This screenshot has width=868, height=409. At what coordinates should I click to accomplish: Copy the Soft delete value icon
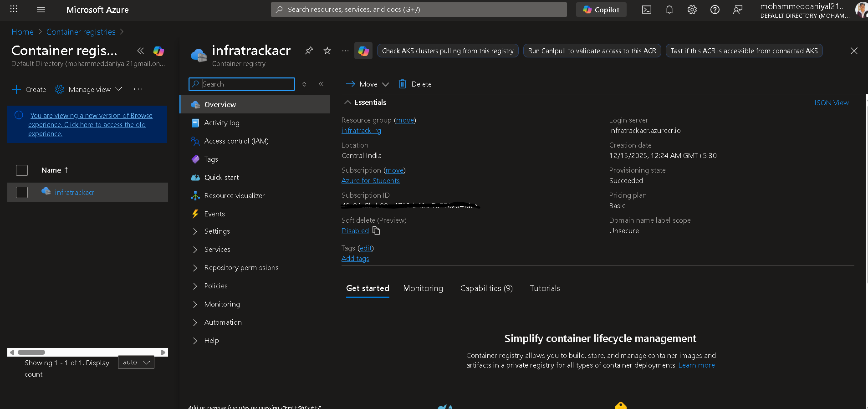[x=376, y=230]
